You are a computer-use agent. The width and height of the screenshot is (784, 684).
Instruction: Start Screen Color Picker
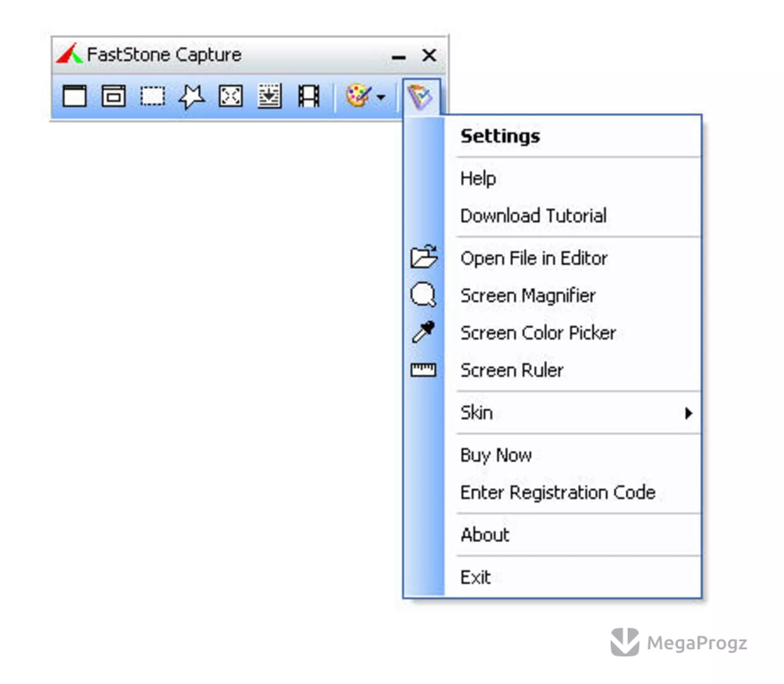click(572, 333)
